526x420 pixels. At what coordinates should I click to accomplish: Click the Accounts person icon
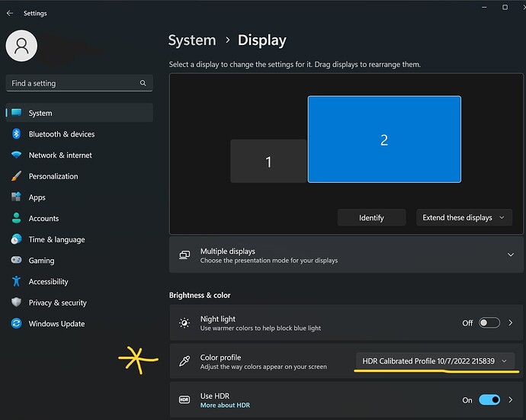tap(16, 218)
